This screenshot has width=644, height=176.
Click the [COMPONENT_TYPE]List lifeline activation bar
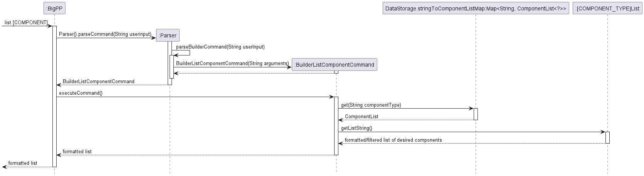click(607, 137)
